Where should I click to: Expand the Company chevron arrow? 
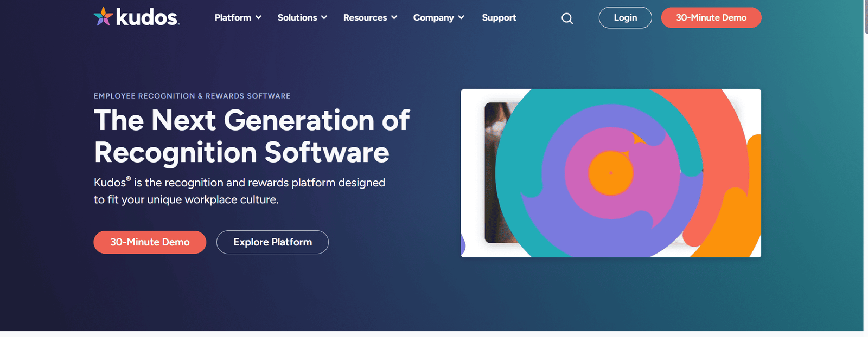pos(461,17)
